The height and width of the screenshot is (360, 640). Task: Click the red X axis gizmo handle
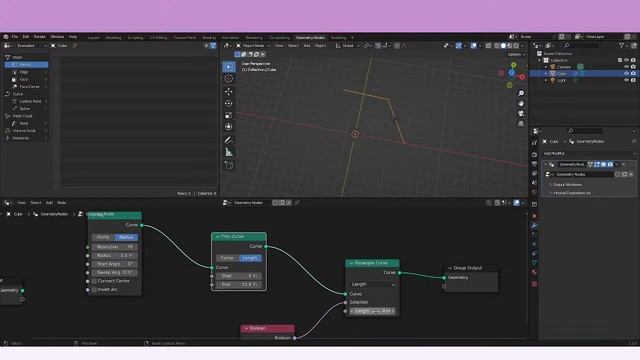point(522,77)
